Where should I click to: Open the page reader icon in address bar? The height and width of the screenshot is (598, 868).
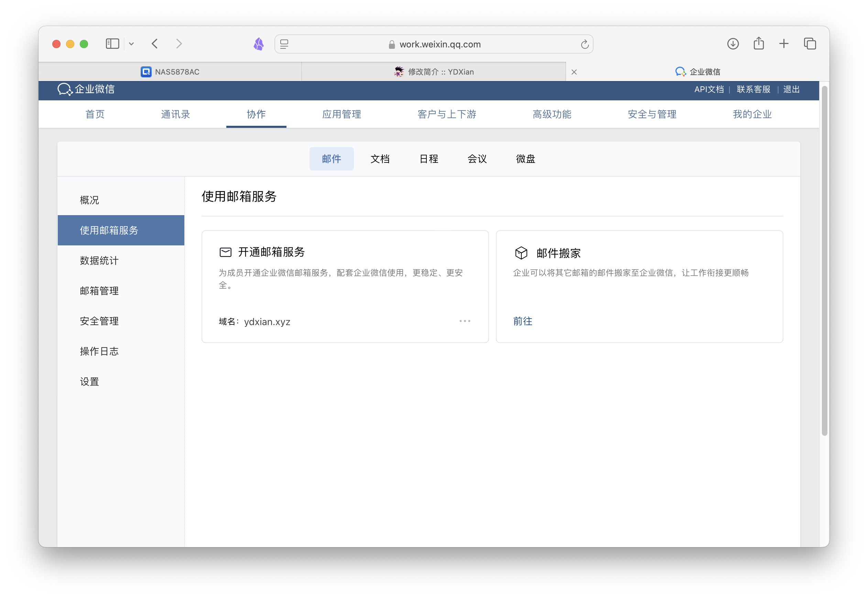[x=284, y=44]
